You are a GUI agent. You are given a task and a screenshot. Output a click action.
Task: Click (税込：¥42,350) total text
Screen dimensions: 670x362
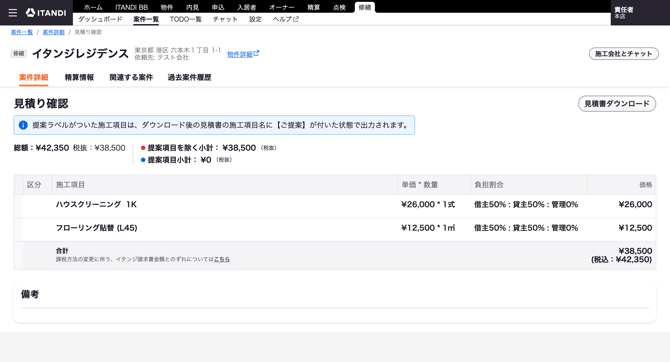(x=622, y=259)
